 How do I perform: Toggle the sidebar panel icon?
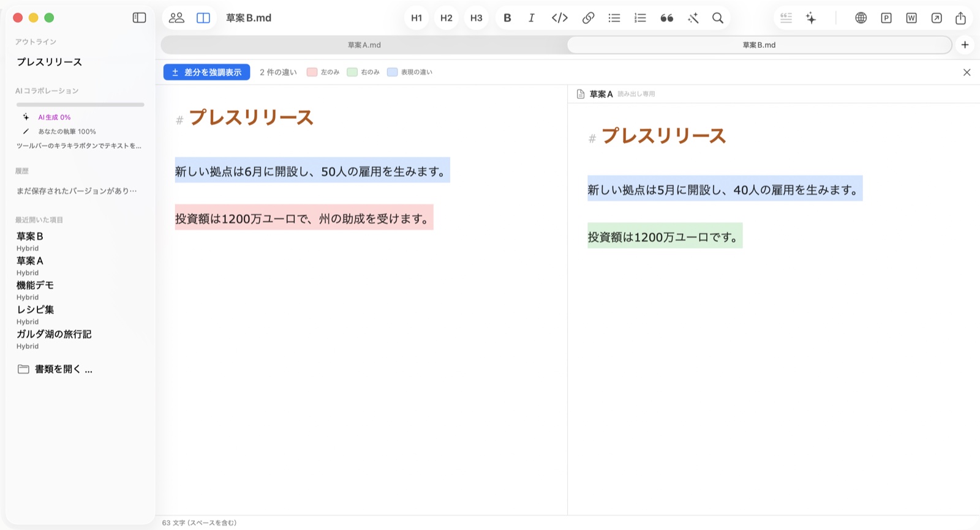140,18
